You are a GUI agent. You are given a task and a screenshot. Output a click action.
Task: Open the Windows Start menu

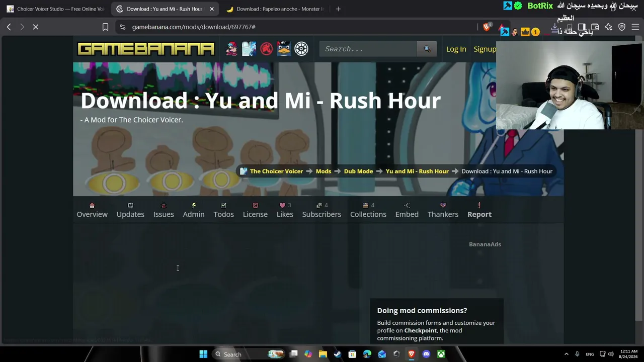coord(203,354)
